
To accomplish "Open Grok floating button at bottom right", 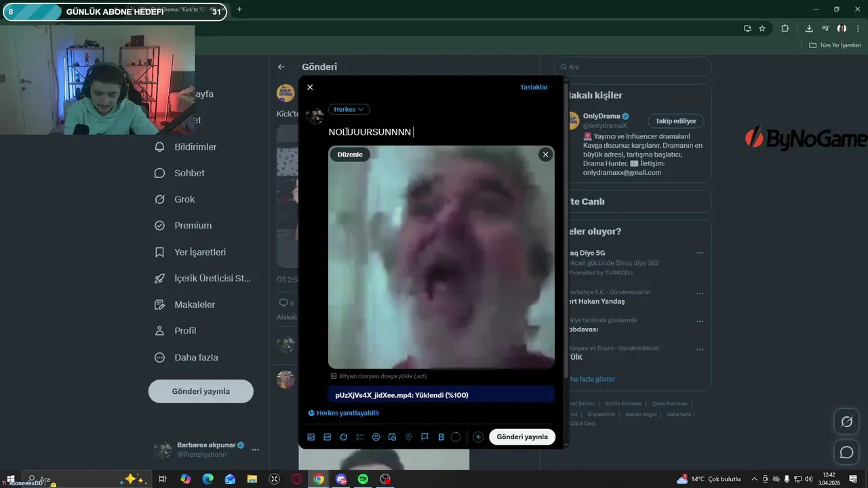I will [x=846, y=422].
